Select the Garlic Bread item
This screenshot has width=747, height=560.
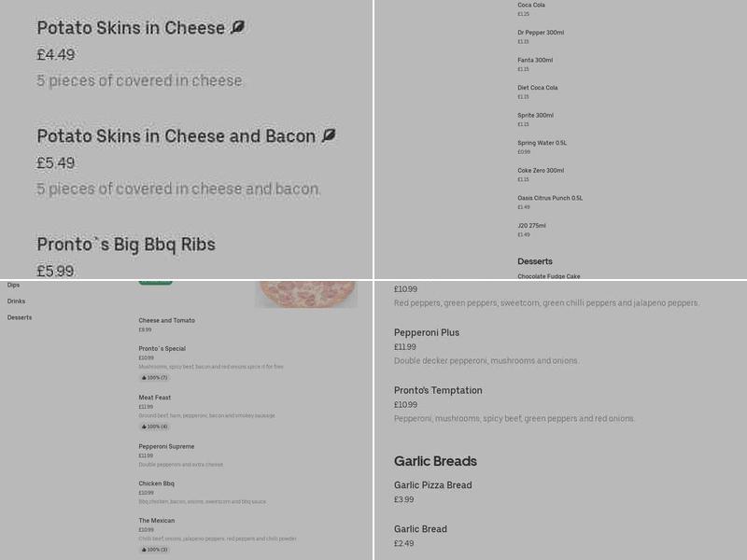419,527
